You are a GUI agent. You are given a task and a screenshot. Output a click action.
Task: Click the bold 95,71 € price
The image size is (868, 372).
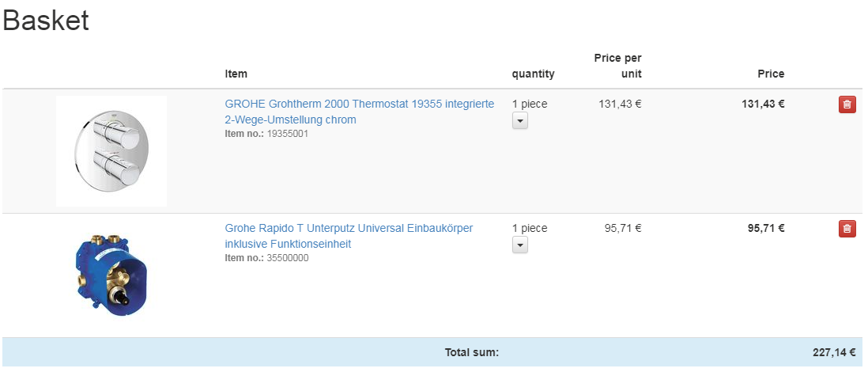[766, 228]
